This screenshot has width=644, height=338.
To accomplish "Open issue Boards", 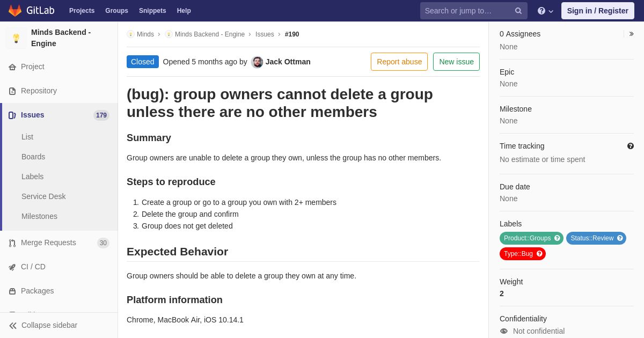I will 33,157.
